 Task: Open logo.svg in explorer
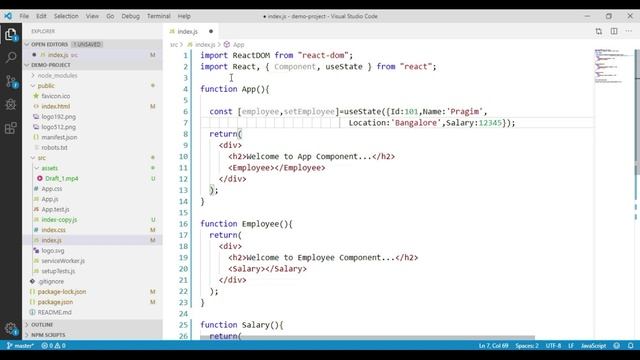[53, 251]
